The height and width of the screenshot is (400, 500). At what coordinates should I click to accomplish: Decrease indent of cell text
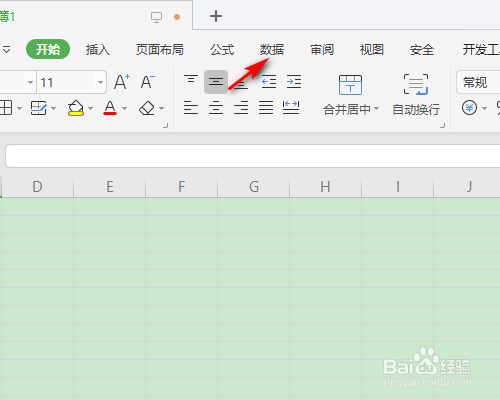point(269,82)
